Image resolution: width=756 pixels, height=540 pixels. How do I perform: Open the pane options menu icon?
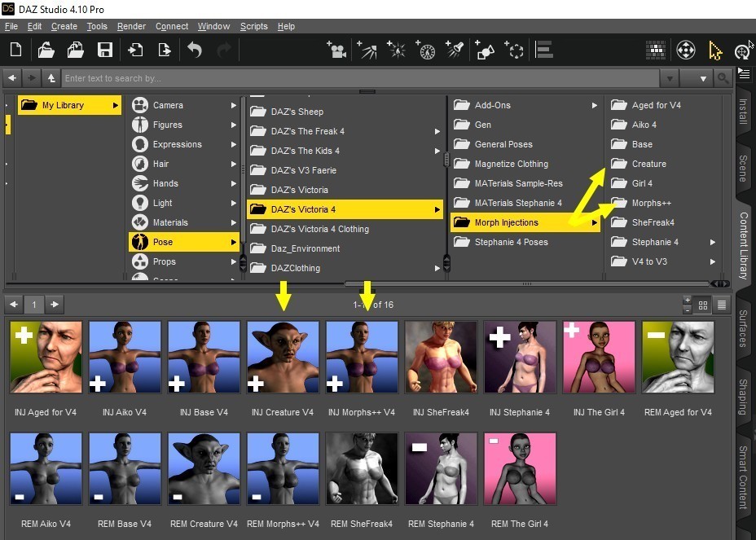pos(744,74)
